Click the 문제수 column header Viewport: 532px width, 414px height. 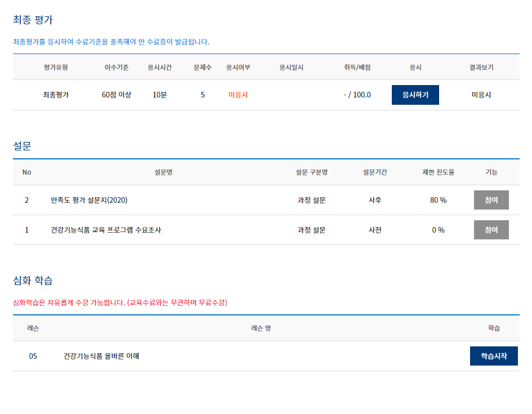[203, 67]
